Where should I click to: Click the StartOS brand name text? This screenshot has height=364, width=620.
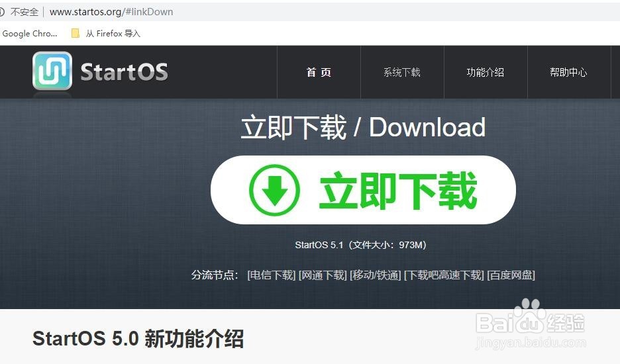(124, 72)
